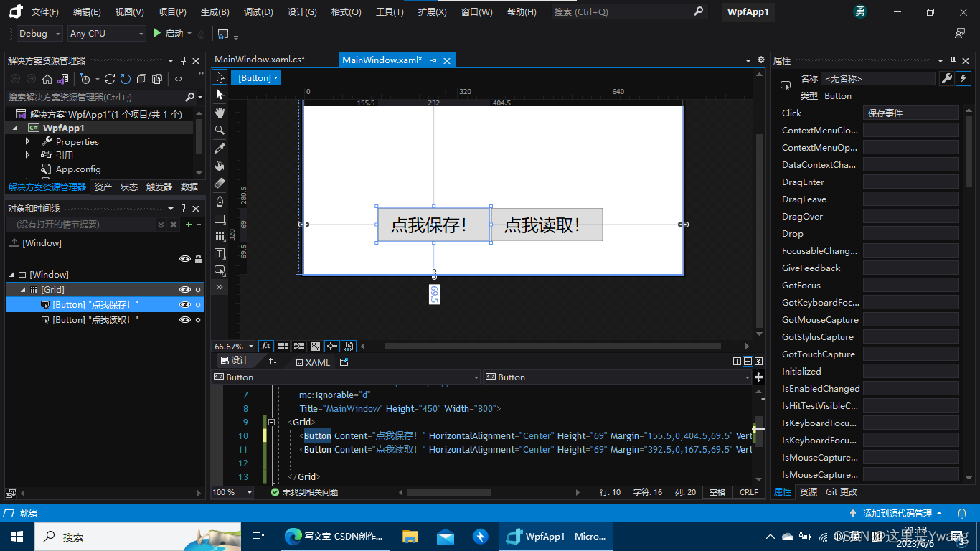Hide the "点我保存！" button via its eye toggle
This screenshot has width=980, height=551.
pos(185,304)
